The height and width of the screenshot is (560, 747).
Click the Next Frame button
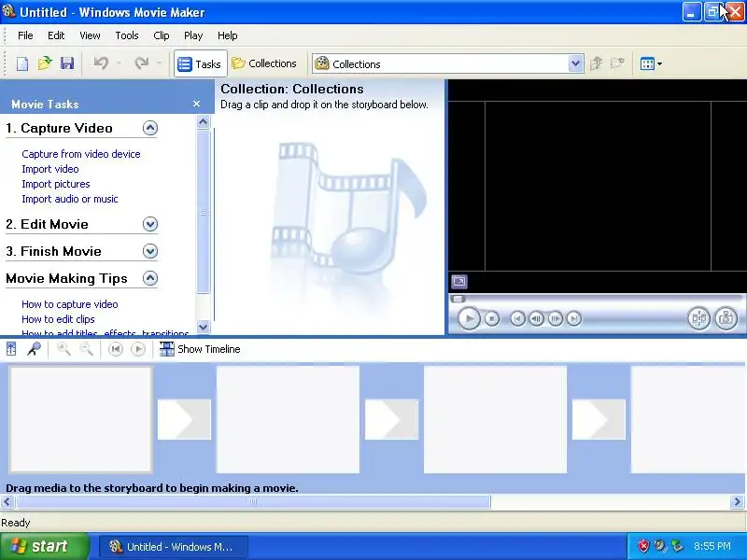pyautogui.click(x=555, y=318)
